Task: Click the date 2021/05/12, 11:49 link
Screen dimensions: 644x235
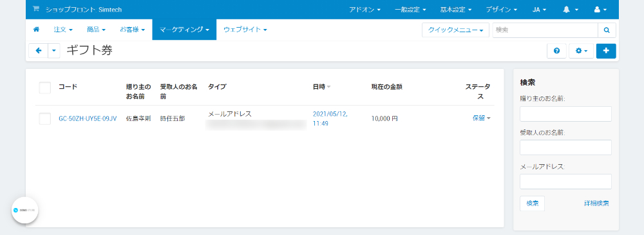Action: tap(330, 118)
